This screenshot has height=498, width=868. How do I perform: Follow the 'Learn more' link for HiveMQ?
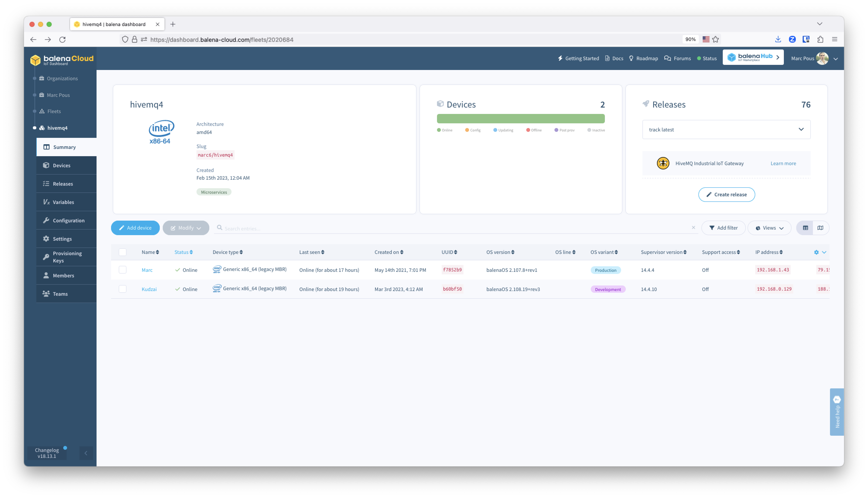(x=783, y=163)
